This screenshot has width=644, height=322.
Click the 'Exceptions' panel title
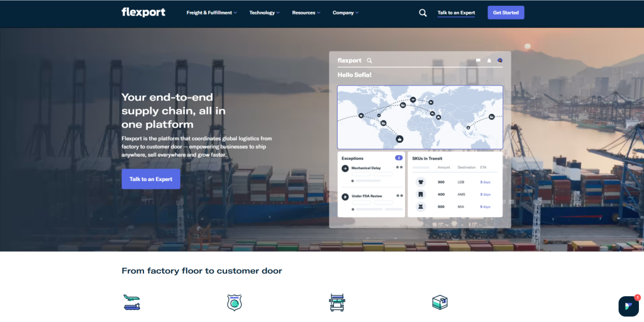click(x=352, y=158)
